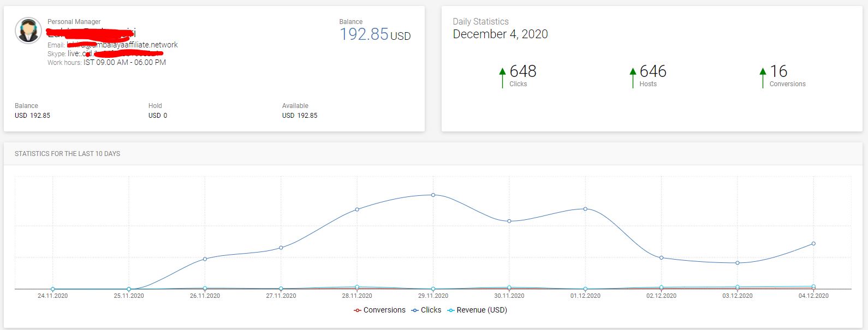The image size is (868, 330).
Task: Toggle the Conversions series in the legend
Action: click(x=379, y=310)
